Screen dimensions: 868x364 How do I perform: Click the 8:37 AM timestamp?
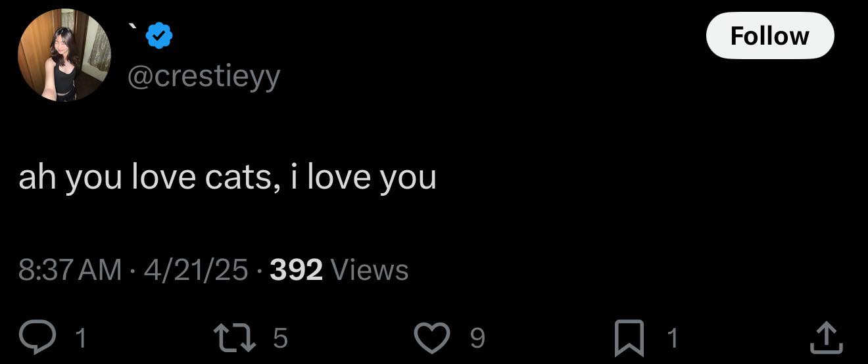(x=70, y=269)
